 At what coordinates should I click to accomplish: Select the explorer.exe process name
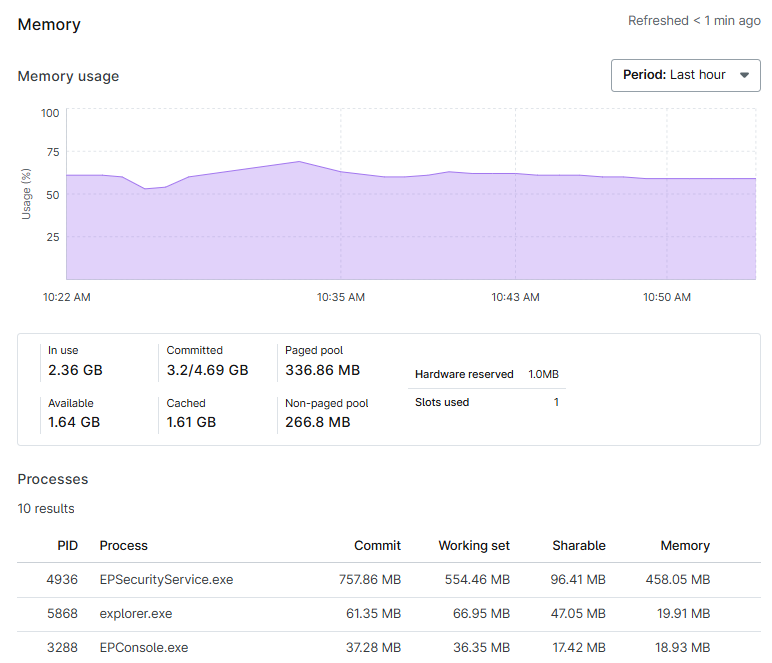click(x=136, y=614)
